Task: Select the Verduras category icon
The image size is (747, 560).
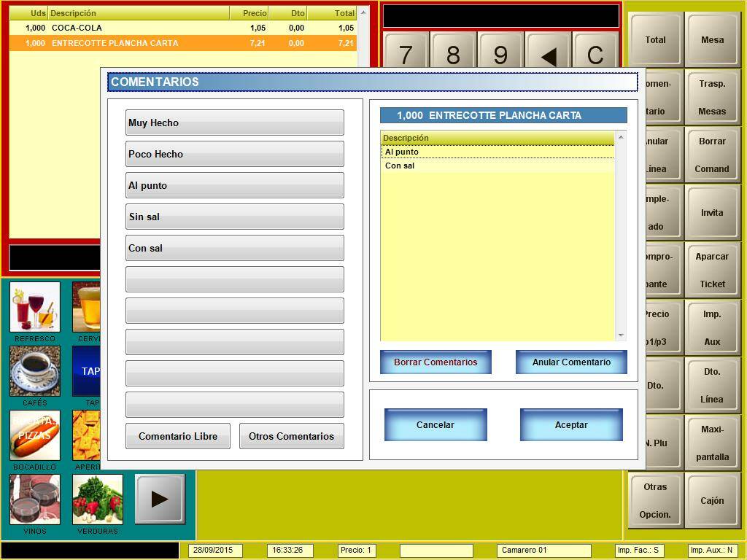Action: 98,499
